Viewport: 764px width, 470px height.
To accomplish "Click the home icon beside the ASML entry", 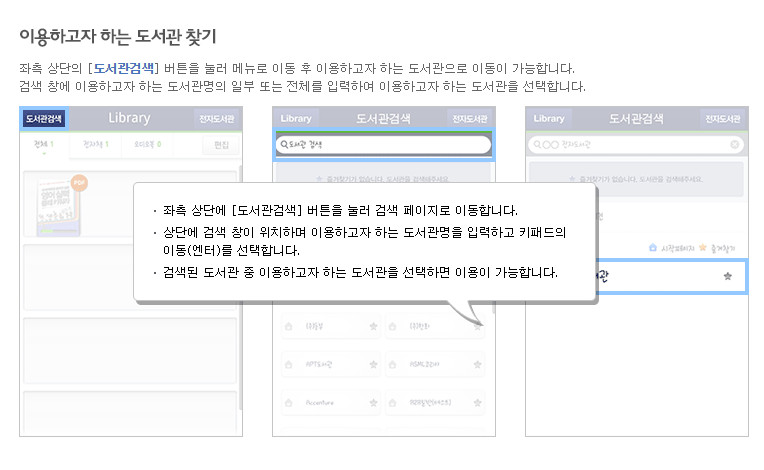I will coord(393,364).
